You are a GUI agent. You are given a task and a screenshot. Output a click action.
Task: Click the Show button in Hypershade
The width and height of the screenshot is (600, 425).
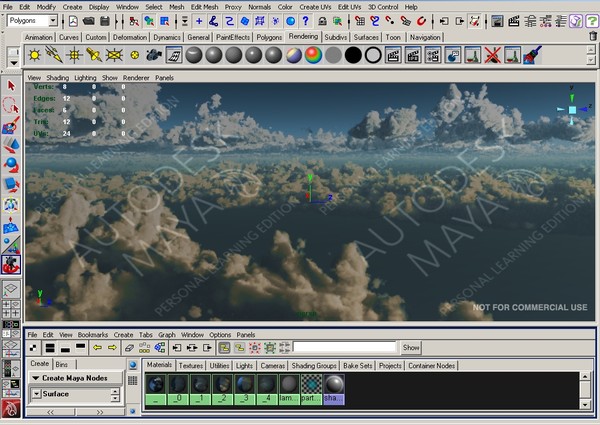[411, 348]
